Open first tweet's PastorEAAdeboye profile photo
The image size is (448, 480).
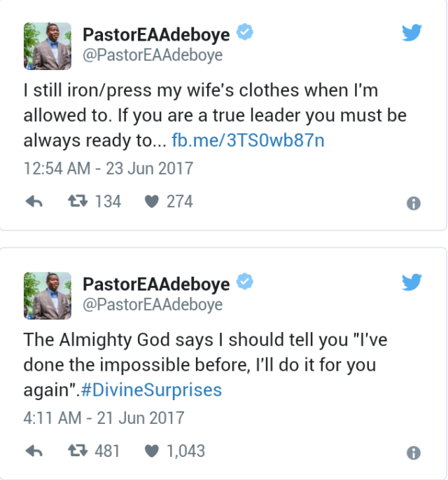click(48, 46)
